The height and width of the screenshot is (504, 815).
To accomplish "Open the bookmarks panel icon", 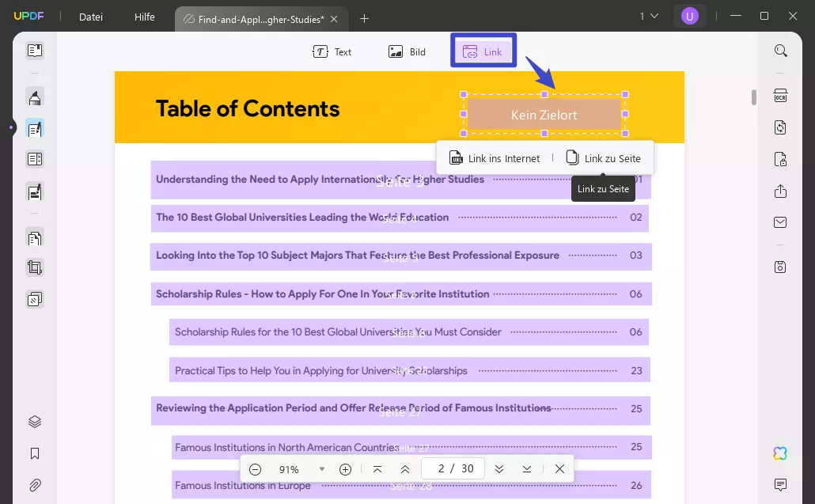I will (x=35, y=453).
